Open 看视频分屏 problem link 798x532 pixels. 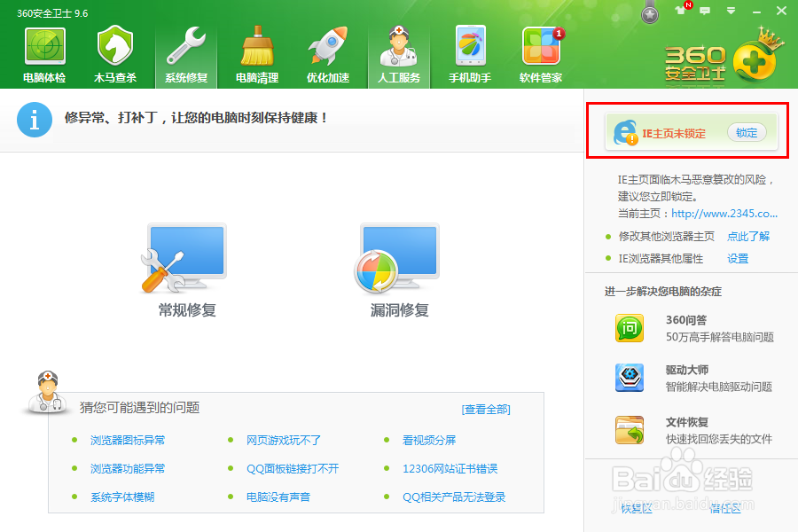(x=429, y=441)
